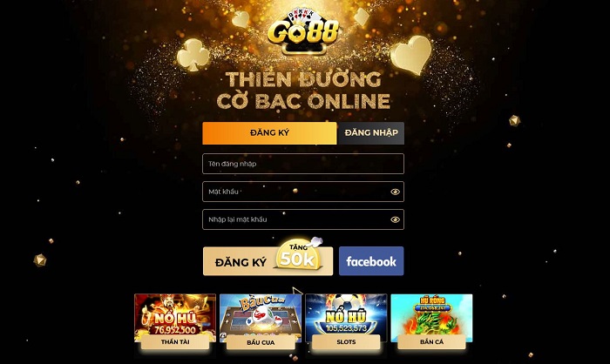
Task: Select the Đăng Ký tab
Action: pos(269,133)
